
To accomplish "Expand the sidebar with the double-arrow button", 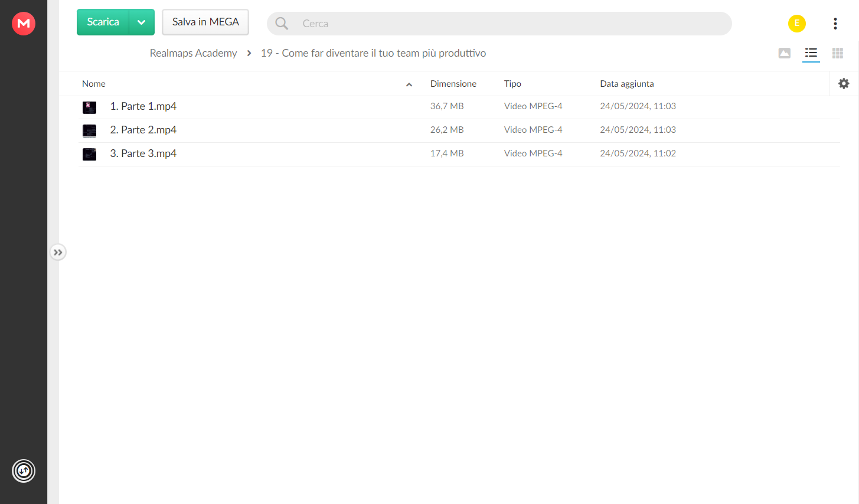I will click(58, 253).
